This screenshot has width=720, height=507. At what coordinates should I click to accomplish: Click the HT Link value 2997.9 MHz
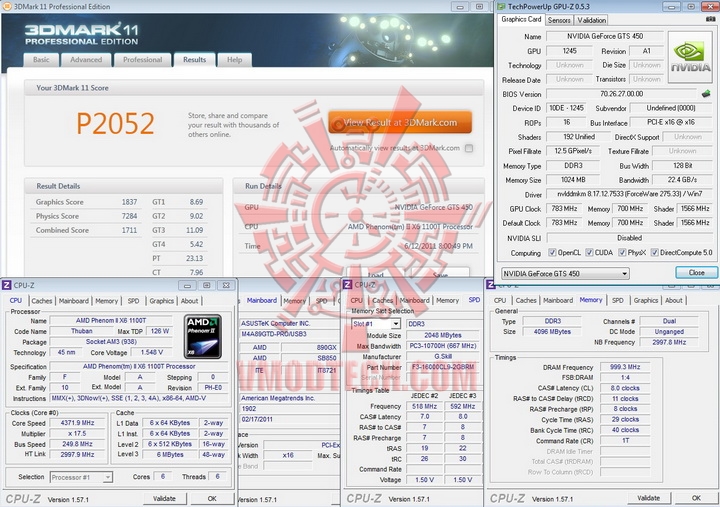coord(78,455)
